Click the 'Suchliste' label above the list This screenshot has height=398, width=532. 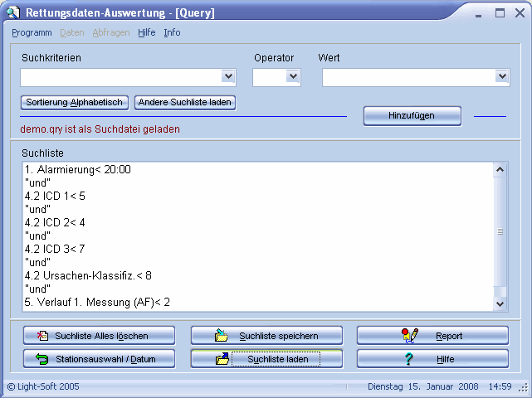[x=43, y=153]
